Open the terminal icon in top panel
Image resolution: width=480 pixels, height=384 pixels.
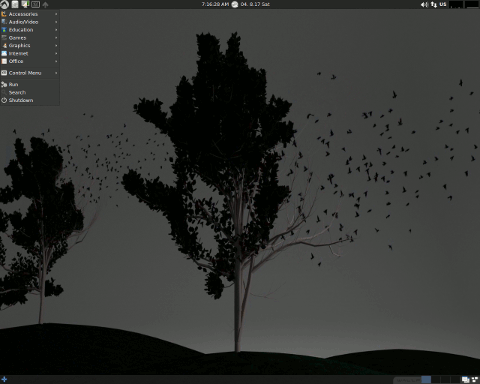[35, 5]
